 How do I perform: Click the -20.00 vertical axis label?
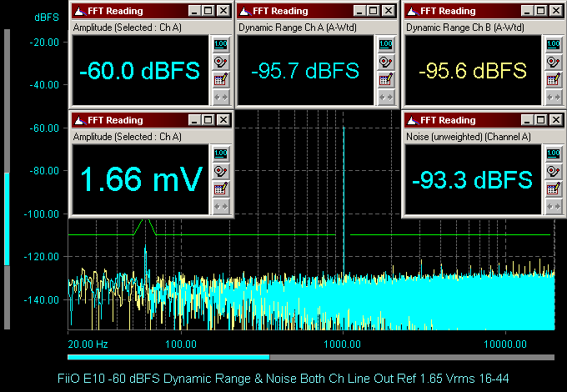pyautogui.click(x=44, y=43)
